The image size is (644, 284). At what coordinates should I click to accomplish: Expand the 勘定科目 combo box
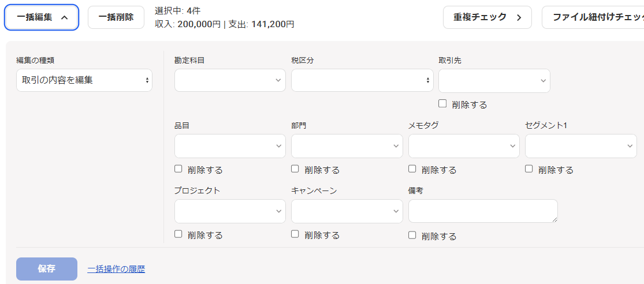pos(230,80)
